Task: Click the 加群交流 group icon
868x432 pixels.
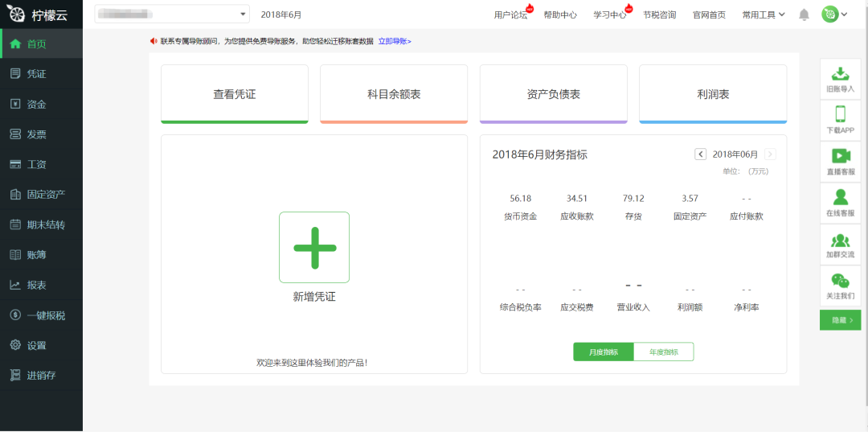Action: point(841,241)
